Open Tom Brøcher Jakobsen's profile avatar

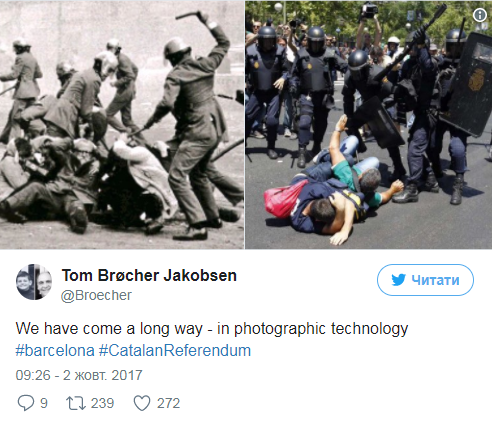34,282
